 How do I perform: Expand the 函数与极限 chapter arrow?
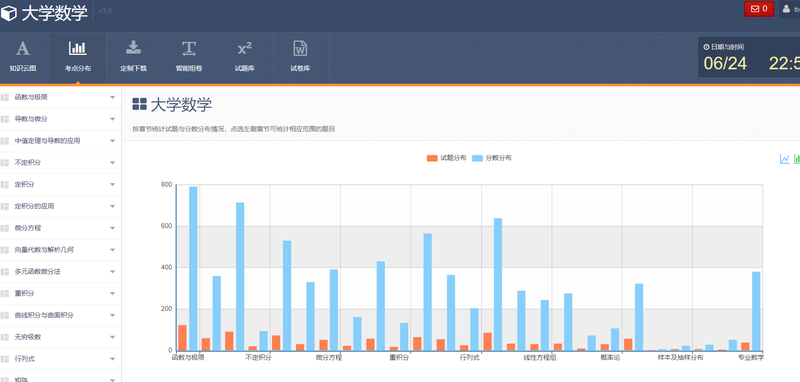click(112, 97)
